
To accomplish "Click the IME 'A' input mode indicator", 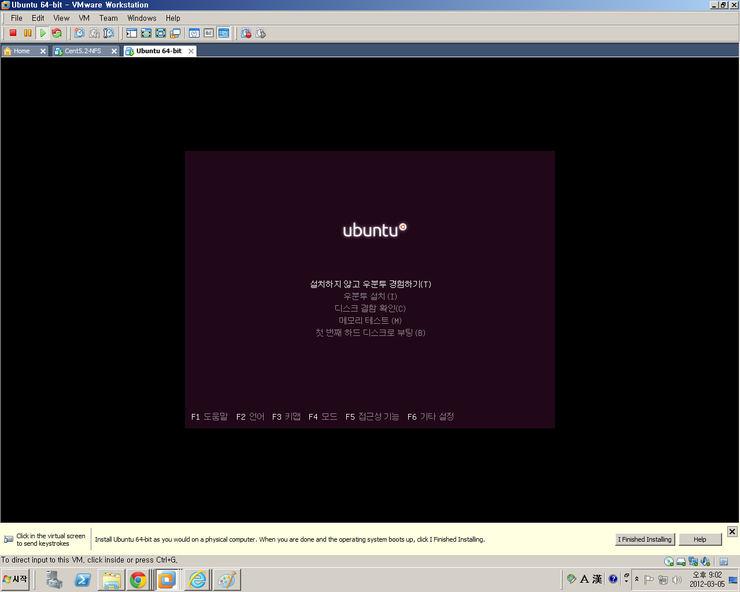I will [584, 579].
